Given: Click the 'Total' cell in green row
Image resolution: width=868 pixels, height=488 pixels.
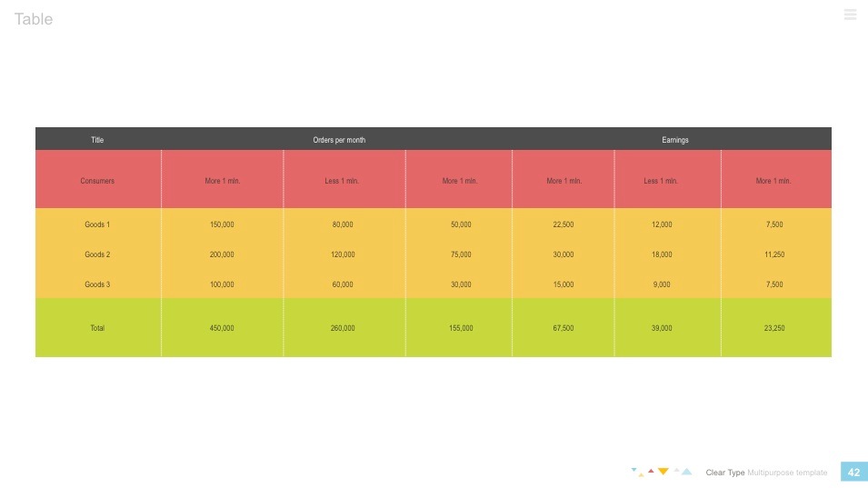Looking at the screenshot, I should 97,327.
